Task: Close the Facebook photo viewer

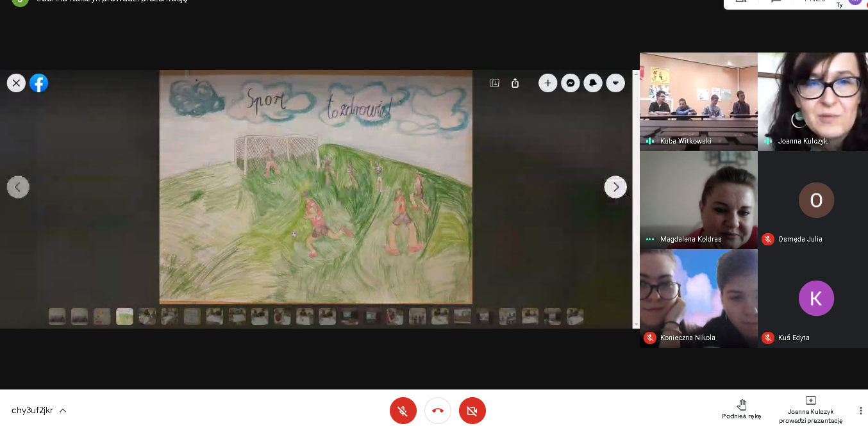Action: (17, 83)
